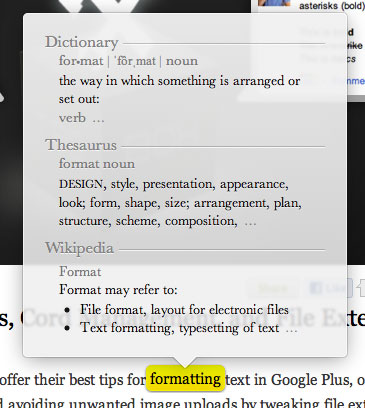Click the Facebook icon on Like button

315,288
